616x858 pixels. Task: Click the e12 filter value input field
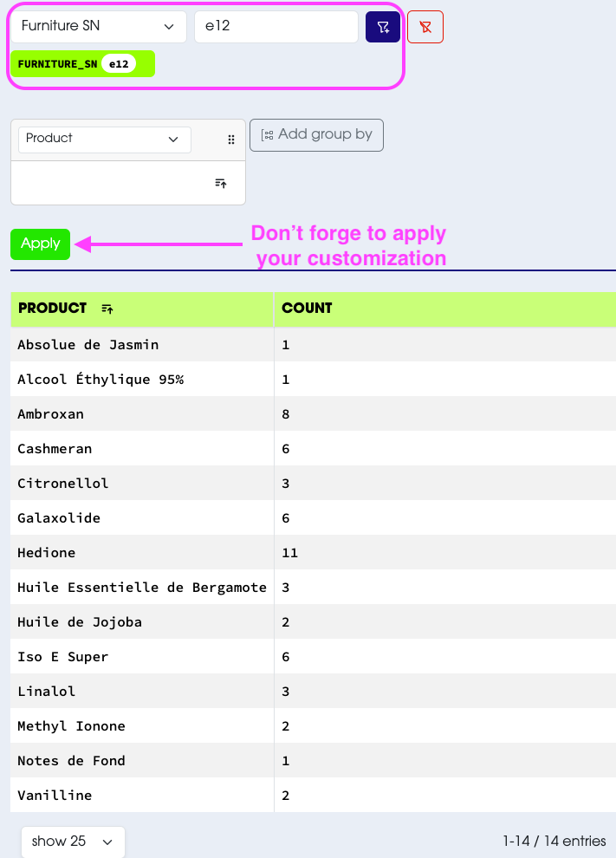coord(276,27)
